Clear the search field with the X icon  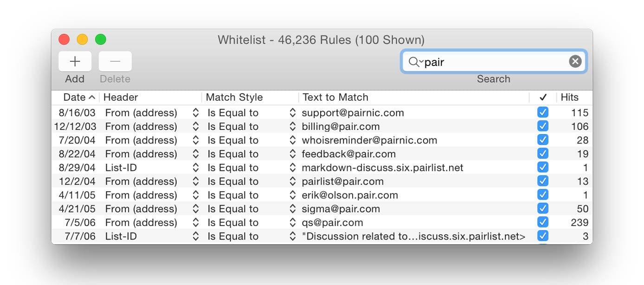click(x=575, y=61)
